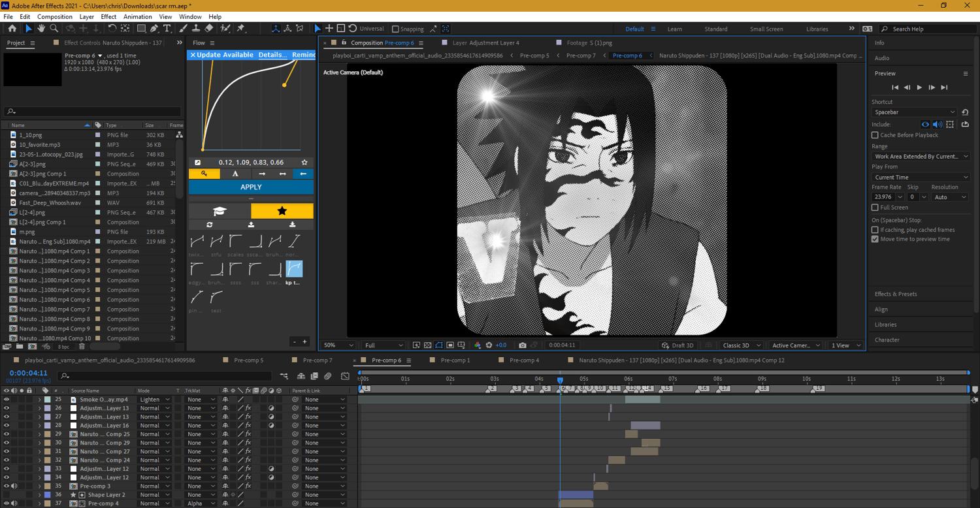Hide layer 25 Smoke using eye icon

click(x=7, y=400)
